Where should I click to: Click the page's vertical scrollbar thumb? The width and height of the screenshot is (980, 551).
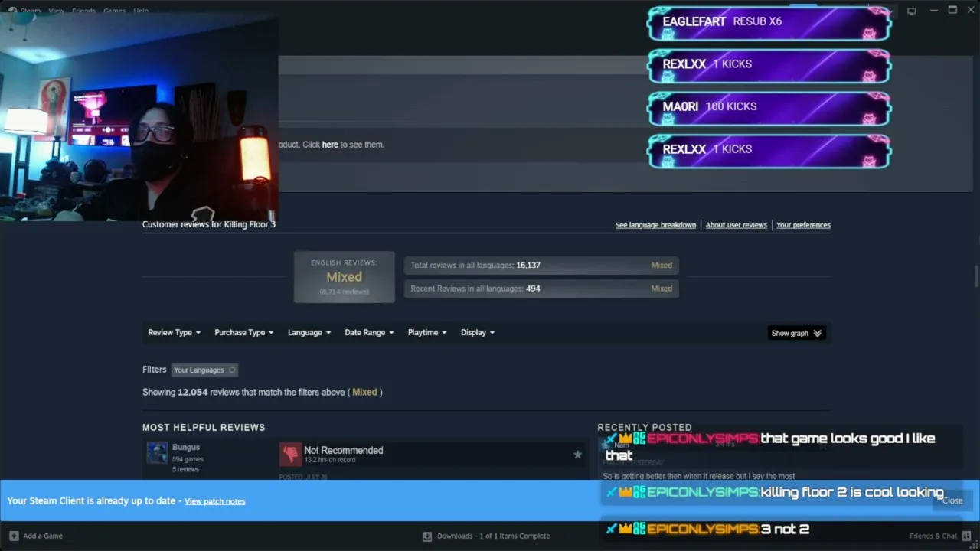[x=975, y=275]
